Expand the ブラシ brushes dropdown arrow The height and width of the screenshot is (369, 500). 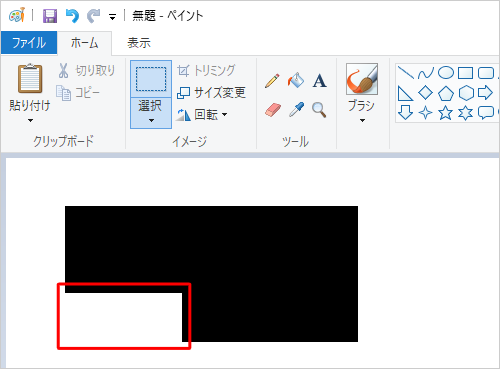[362, 120]
